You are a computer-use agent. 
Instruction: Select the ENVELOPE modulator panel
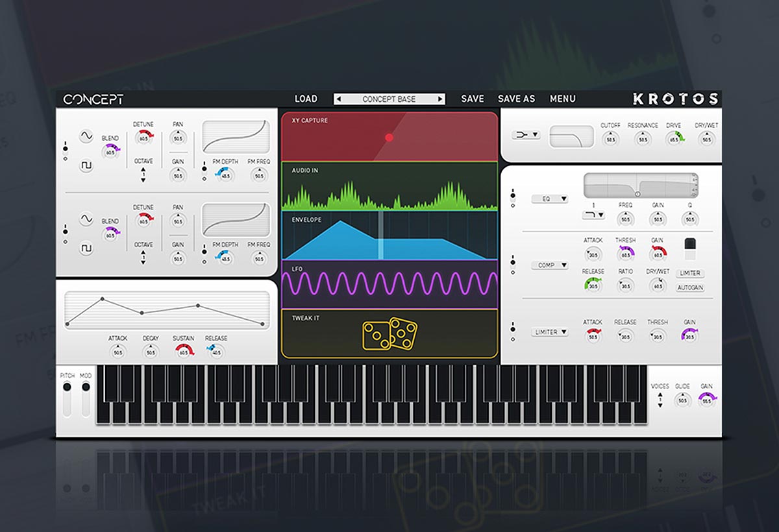[389, 236]
